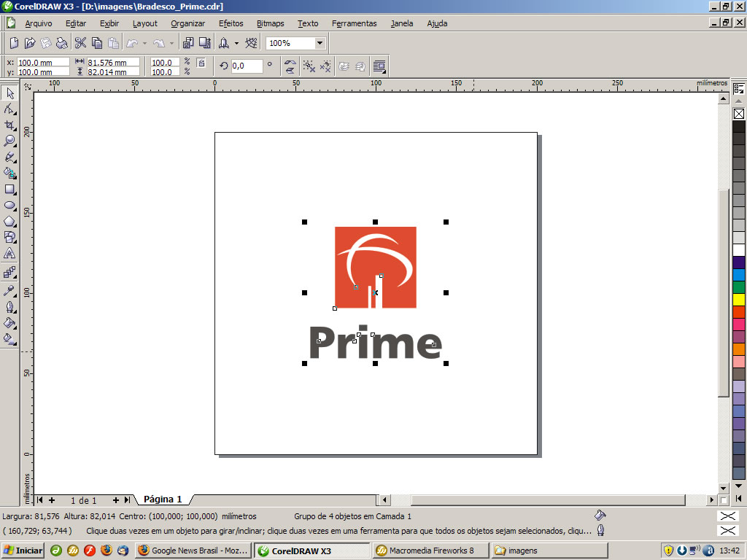Select the Interactive Blend tool

9,273
